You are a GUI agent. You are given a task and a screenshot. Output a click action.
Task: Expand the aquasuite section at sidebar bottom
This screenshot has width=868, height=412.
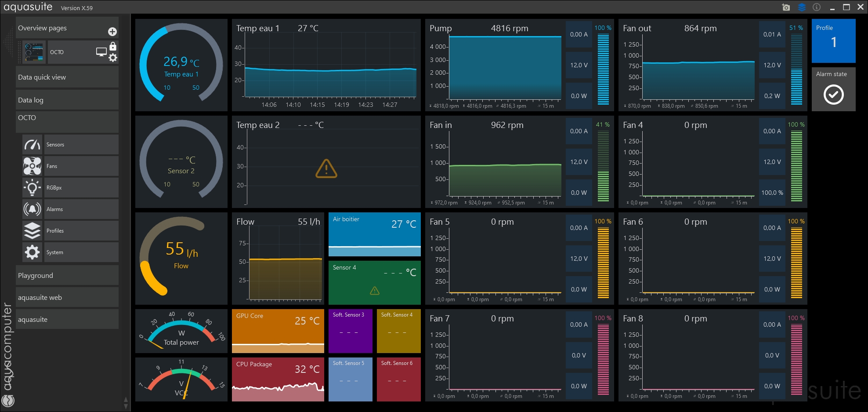point(67,319)
